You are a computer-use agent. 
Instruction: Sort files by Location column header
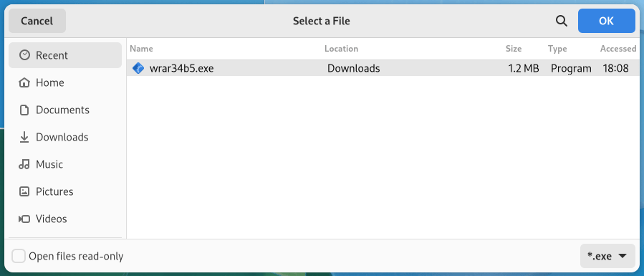(x=341, y=49)
